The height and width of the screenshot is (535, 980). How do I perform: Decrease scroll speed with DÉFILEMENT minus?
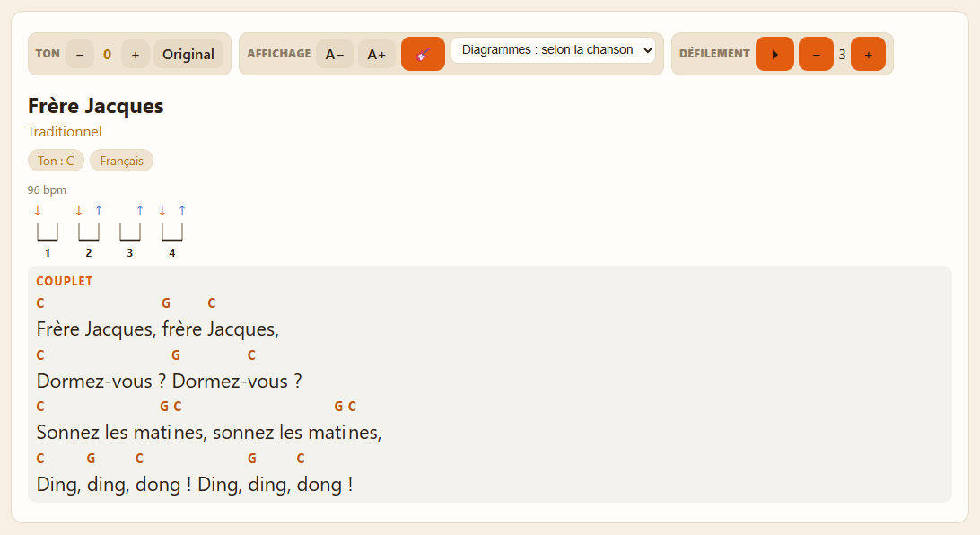pyautogui.click(x=817, y=54)
